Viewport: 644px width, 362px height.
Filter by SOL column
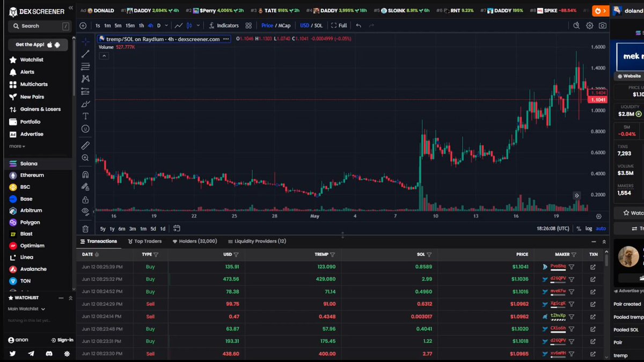(x=429, y=255)
